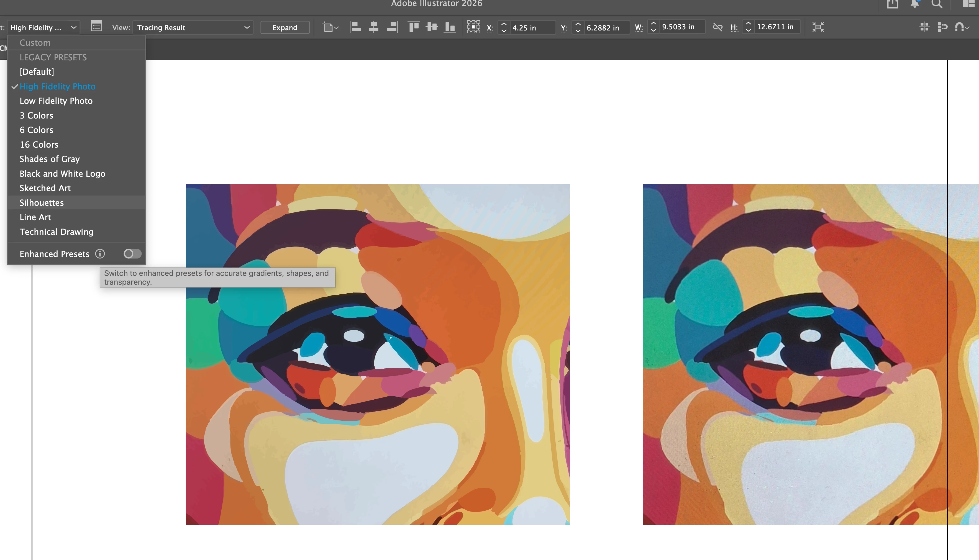The width and height of the screenshot is (979, 560).
Task: Click Enhanced Presets info icon
Action: tap(100, 254)
